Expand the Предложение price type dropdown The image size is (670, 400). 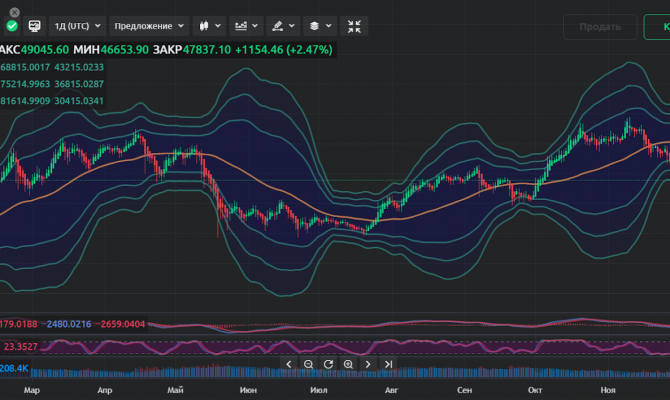click(x=148, y=26)
